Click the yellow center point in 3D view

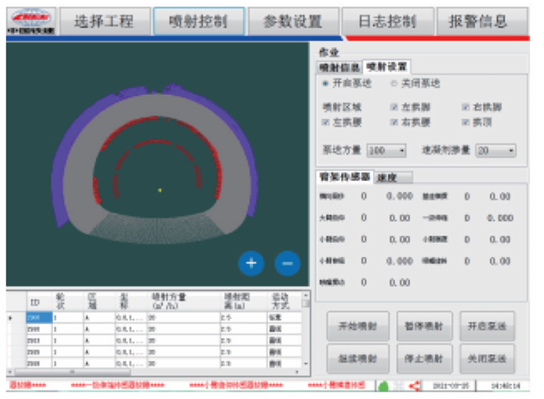pyautogui.click(x=160, y=190)
